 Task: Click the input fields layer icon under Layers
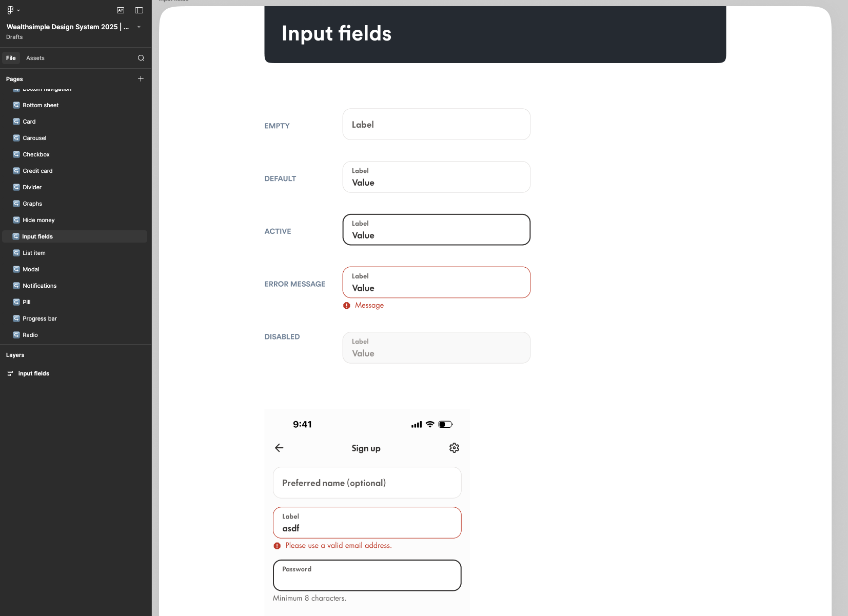click(x=10, y=373)
